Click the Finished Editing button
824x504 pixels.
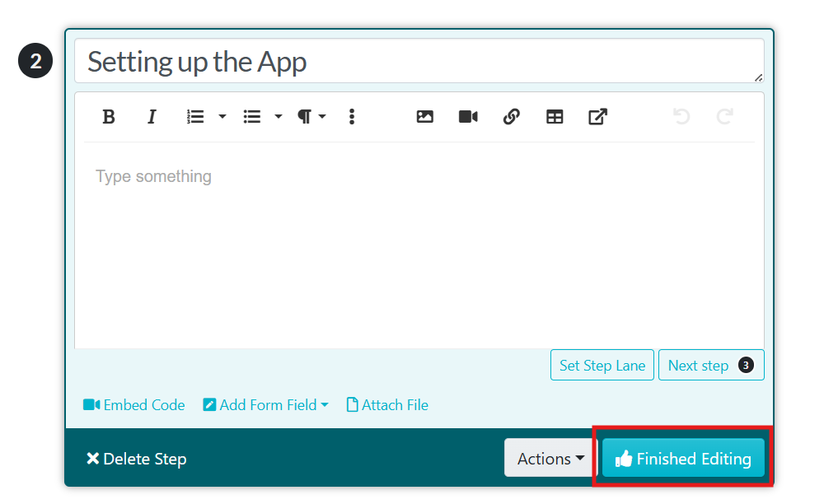683,459
